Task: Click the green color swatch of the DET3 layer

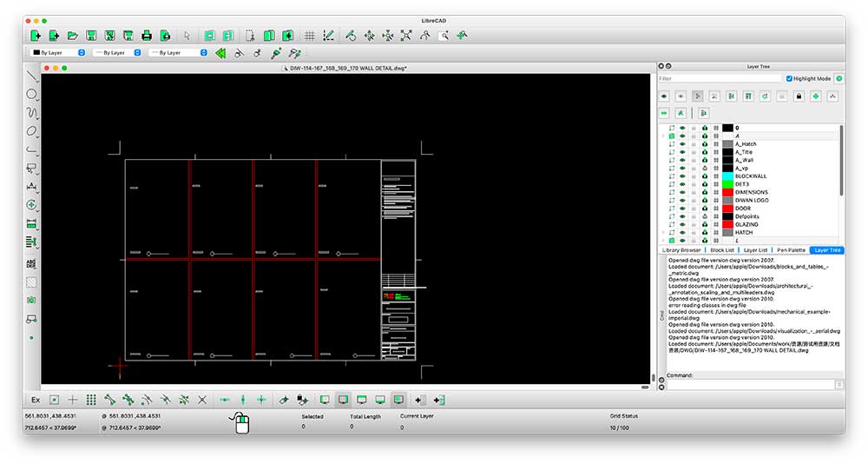Action: point(728,184)
